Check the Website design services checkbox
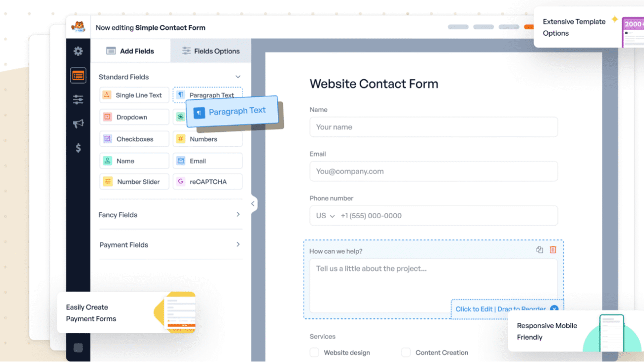Viewport: 644px width, 362px height. point(314,352)
